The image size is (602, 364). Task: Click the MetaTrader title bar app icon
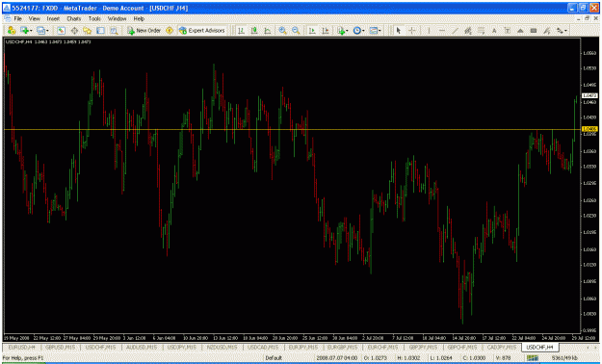[7, 8]
